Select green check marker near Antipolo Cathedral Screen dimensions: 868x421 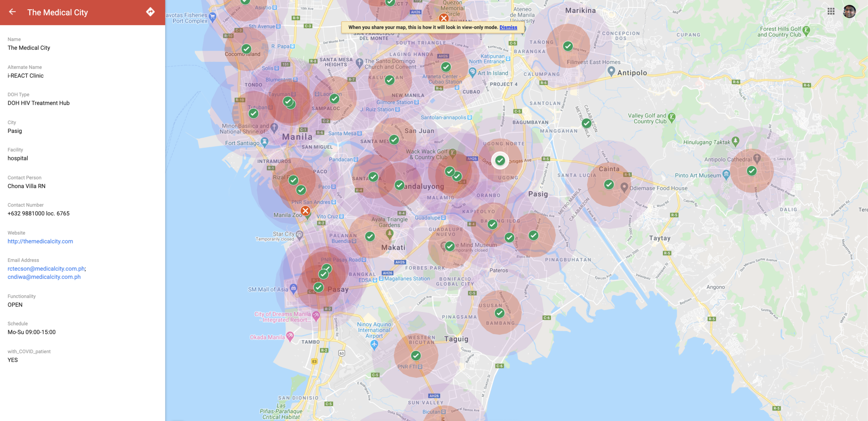752,171
